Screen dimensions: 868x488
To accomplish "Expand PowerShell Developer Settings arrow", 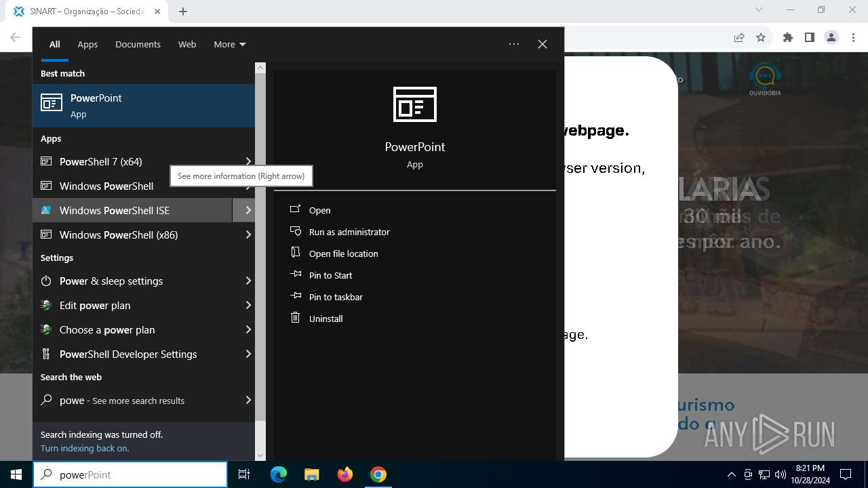I will click(x=248, y=354).
